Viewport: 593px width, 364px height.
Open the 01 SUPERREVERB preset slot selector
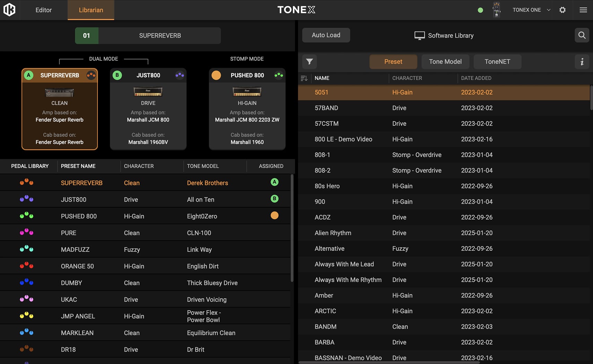click(x=148, y=36)
